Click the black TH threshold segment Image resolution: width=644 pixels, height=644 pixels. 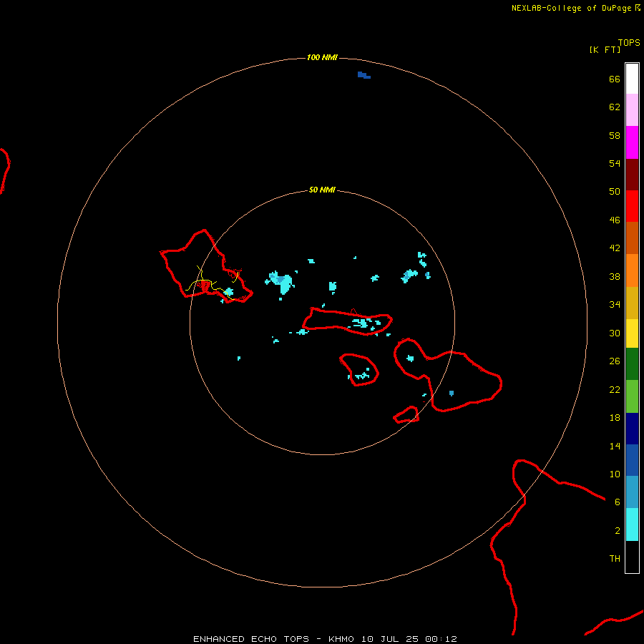pyautogui.click(x=632, y=557)
